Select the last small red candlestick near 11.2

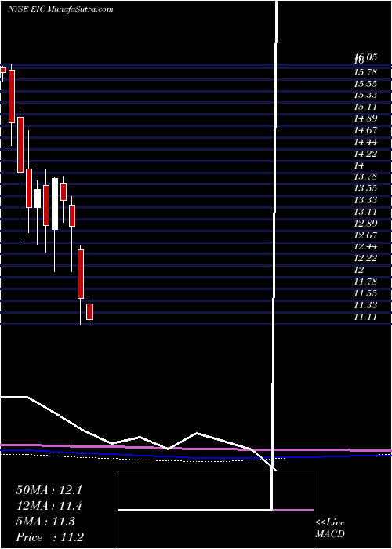tap(89, 311)
